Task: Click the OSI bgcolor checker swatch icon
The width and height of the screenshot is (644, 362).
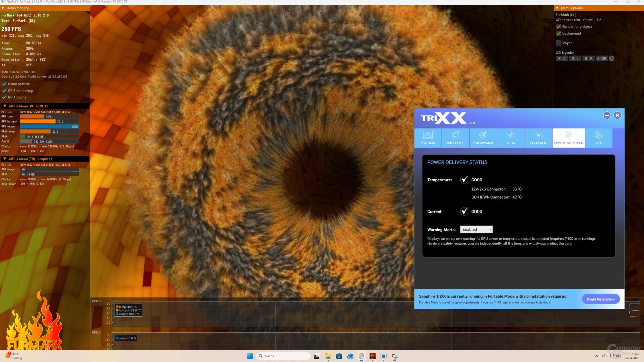Action: point(612,58)
